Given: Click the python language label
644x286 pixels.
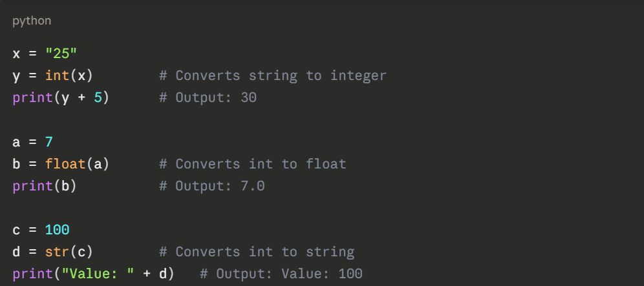Looking at the screenshot, I should click(32, 21).
